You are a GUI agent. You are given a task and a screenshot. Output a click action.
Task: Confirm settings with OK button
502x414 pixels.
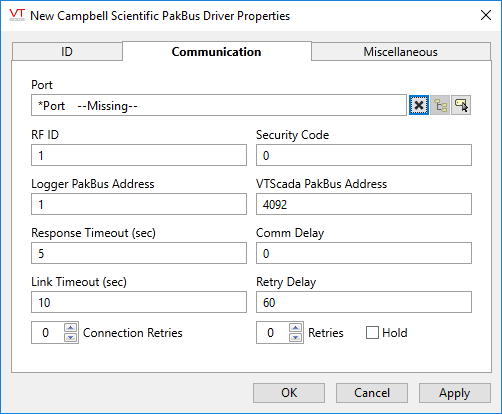click(x=289, y=393)
